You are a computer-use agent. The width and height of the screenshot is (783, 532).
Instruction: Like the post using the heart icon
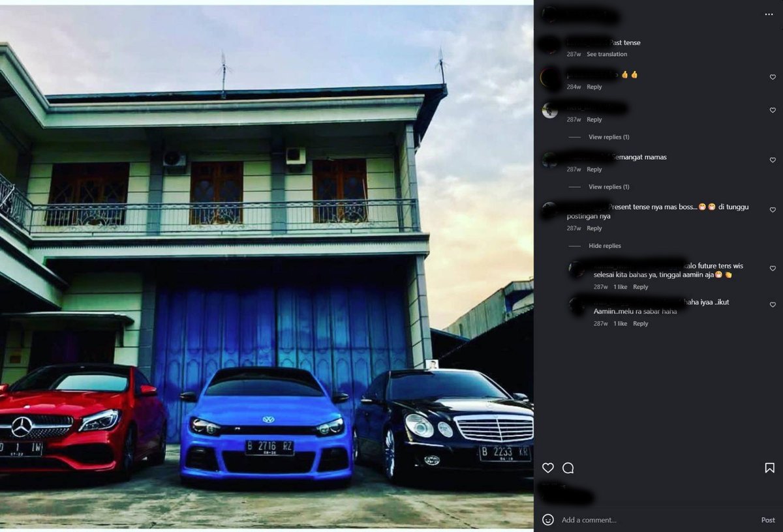(547, 468)
